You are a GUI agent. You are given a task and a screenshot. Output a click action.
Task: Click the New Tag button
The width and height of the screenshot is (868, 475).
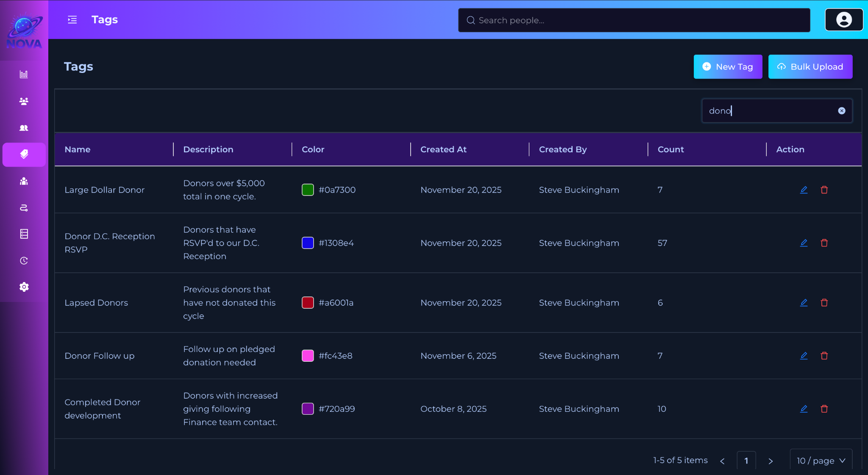[x=728, y=67]
